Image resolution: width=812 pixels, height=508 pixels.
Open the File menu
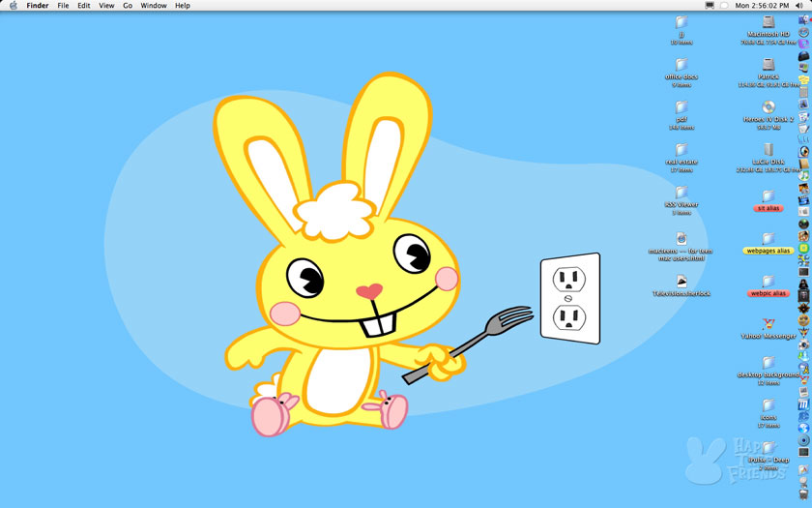[x=63, y=5]
